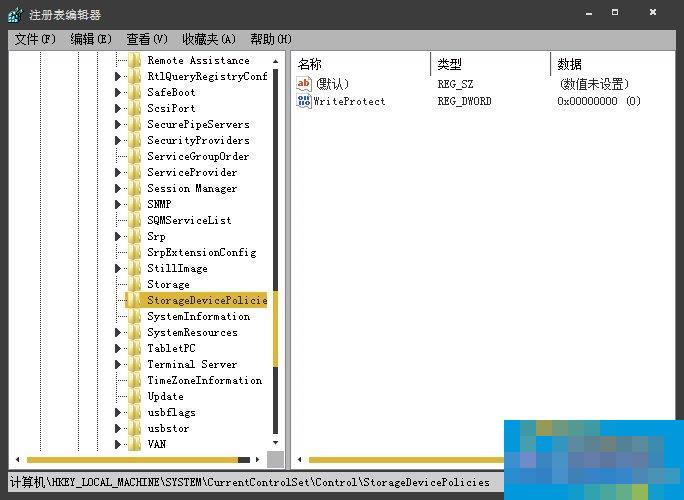Viewport: 684px width, 500px height.
Task: Expand the SafeBoot tree node
Action: (118, 92)
